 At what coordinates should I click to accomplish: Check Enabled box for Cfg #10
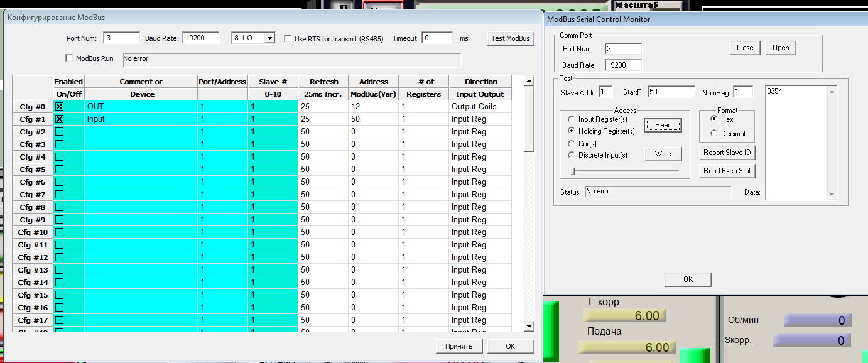tap(60, 232)
